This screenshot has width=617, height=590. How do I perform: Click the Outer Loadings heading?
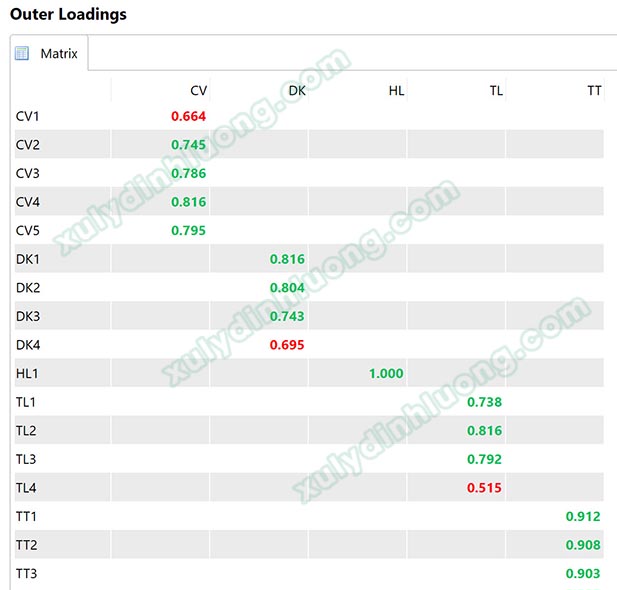(68, 15)
